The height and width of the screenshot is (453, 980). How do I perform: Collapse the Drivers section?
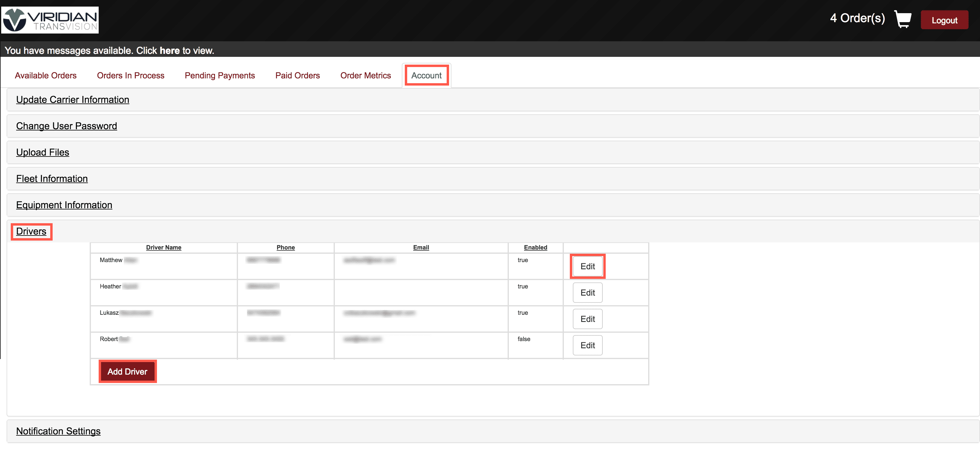pyautogui.click(x=31, y=232)
